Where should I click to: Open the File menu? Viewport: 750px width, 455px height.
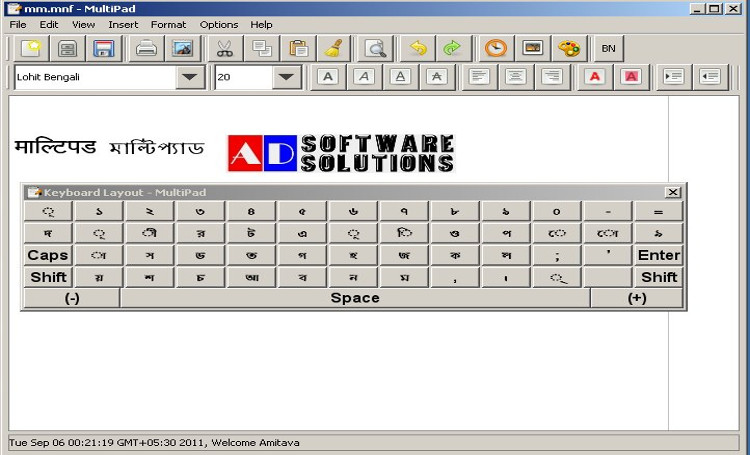(18, 24)
